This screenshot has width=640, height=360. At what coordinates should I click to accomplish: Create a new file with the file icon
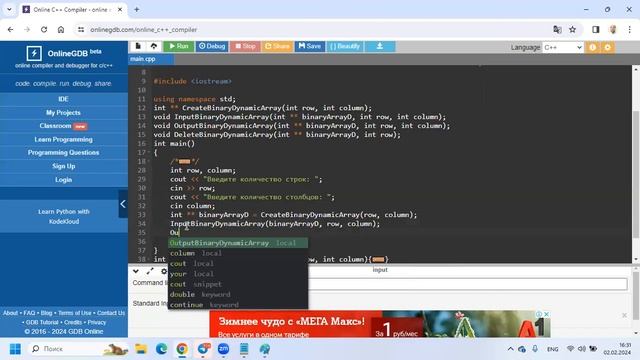138,46
